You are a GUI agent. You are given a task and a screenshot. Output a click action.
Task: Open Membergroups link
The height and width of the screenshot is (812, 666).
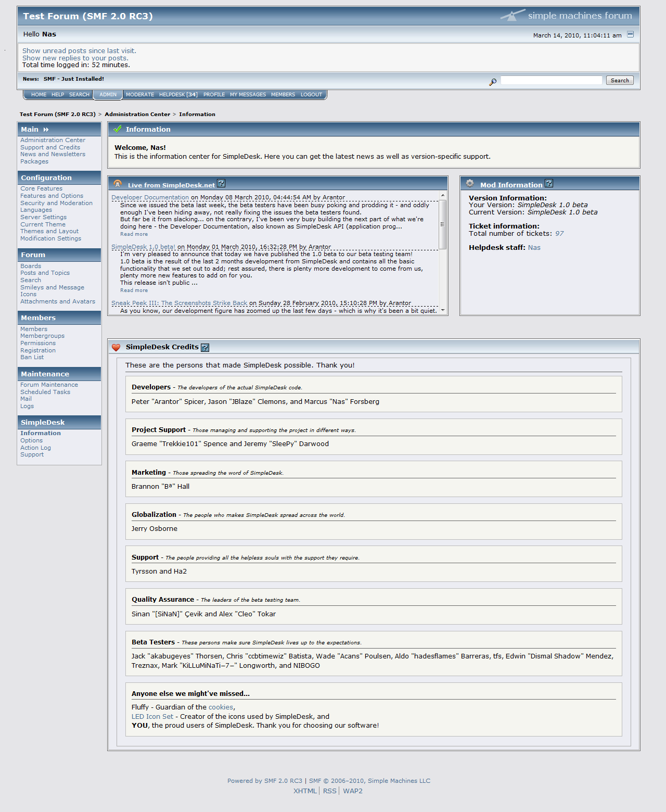(x=42, y=336)
